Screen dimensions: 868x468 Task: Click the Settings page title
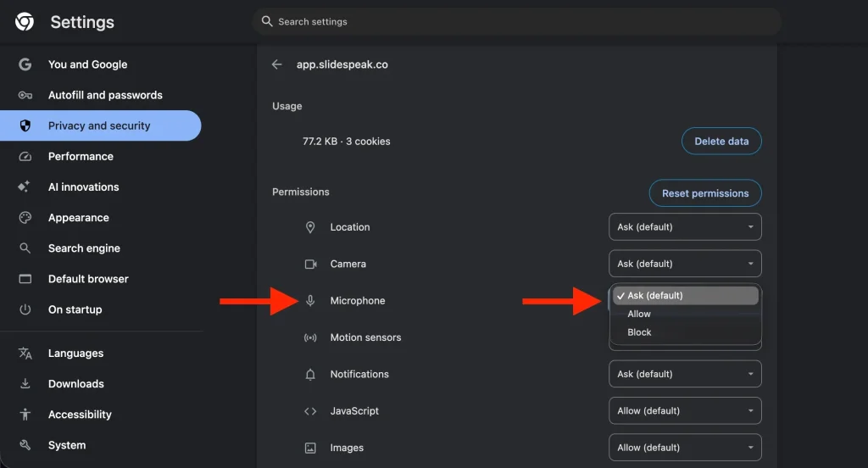coord(82,22)
